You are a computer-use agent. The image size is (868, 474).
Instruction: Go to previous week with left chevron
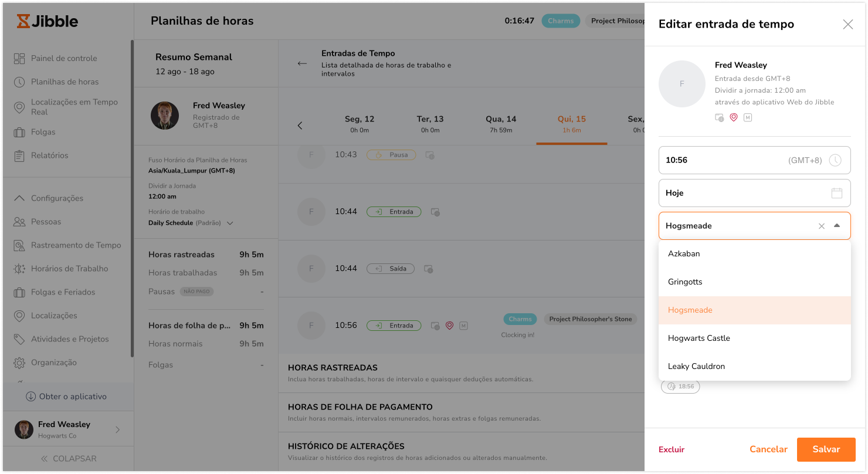tap(300, 126)
